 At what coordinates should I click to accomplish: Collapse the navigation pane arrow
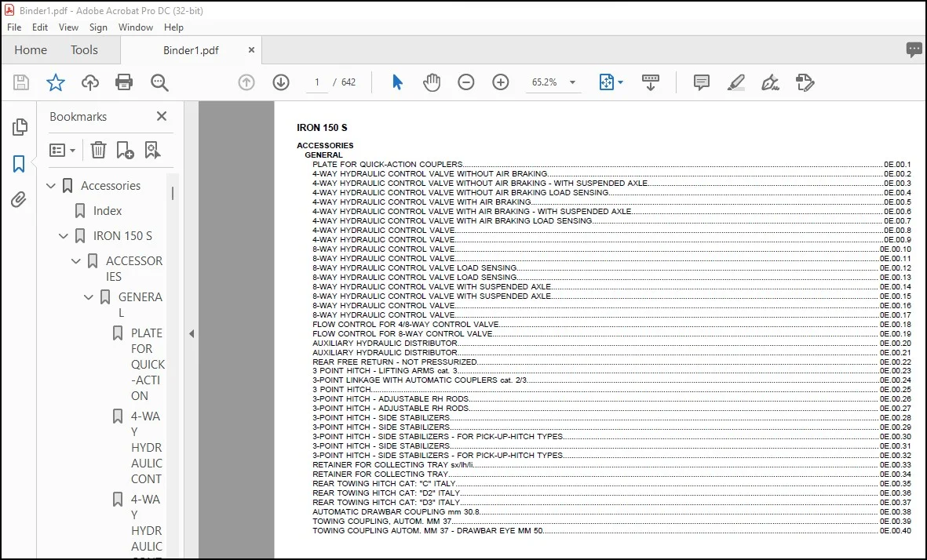[x=192, y=334]
